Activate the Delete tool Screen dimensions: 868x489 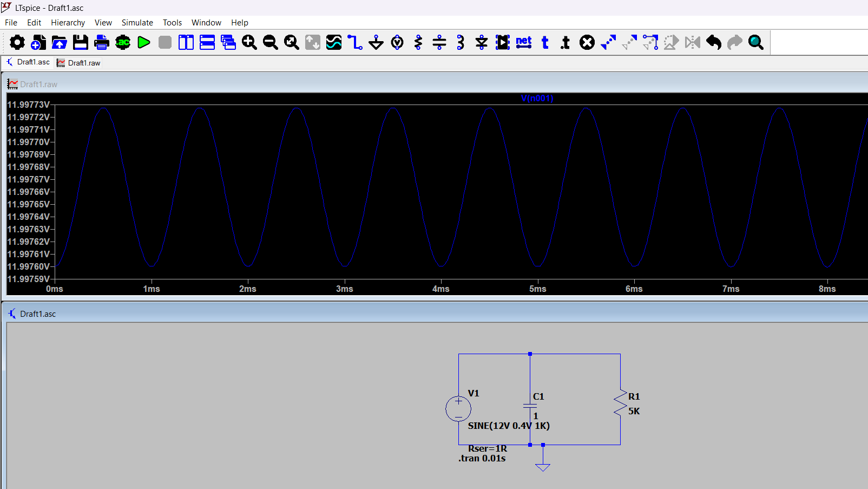(587, 42)
